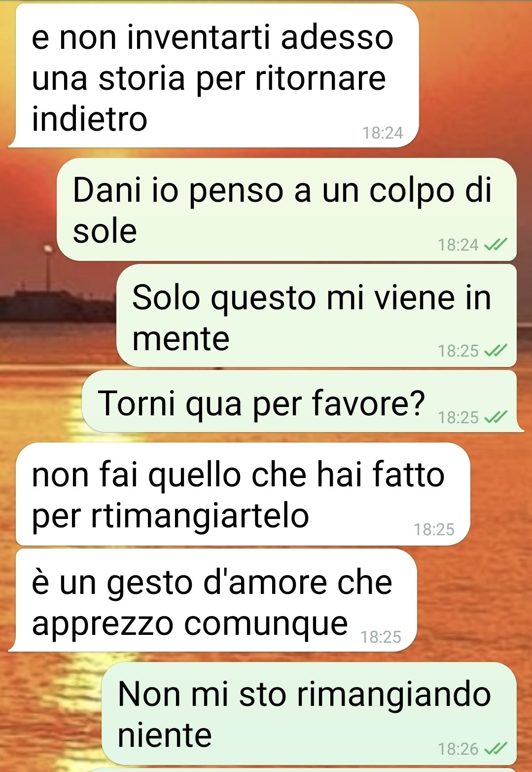Tap the 18:25 timestamp under 'rtimangiartelo'
The height and width of the screenshot is (772, 532).
coord(434,530)
